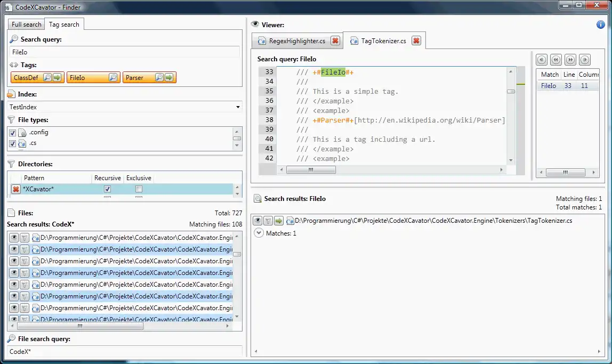Image resolution: width=612 pixels, height=364 pixels.
Task: Click the magnifier icon on ClassDef tag
Action: 47,78
